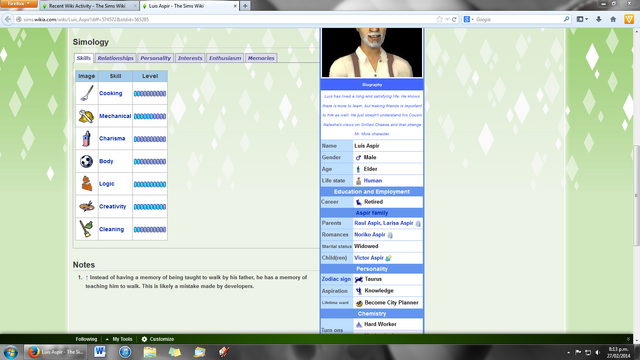Image resolution: width=640 pixels, height=360 pixels.
Task: Go to the Firefox home page icon
Action: tap(613, 19)
